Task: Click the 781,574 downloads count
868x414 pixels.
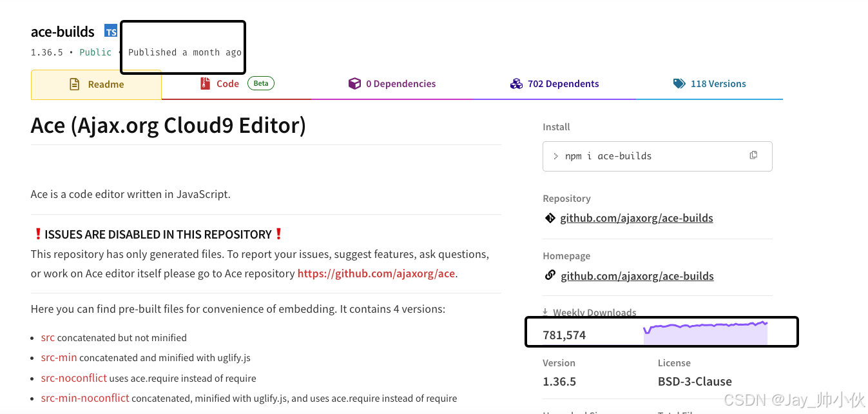Action: point(564,335)
